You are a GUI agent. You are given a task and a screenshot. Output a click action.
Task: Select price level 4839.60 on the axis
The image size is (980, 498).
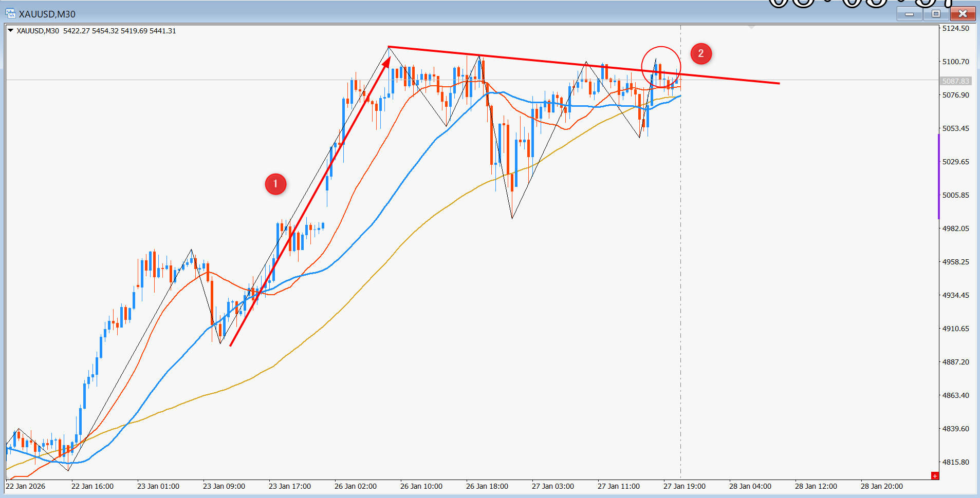pos(955,429)
